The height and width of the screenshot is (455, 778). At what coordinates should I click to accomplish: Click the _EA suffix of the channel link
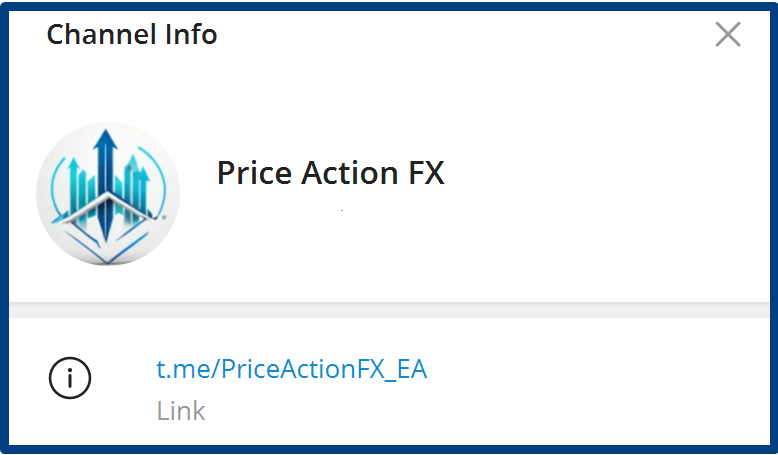click(x=408, y=369)
